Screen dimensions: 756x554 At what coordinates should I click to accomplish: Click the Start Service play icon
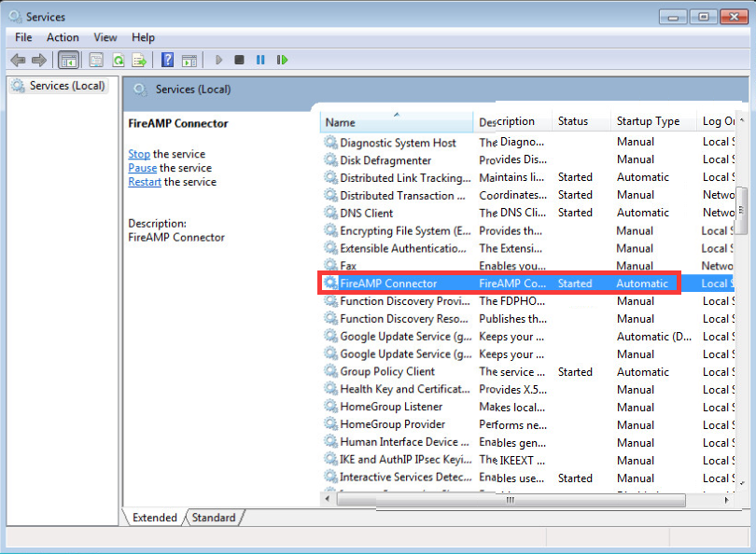click(219, 60)
